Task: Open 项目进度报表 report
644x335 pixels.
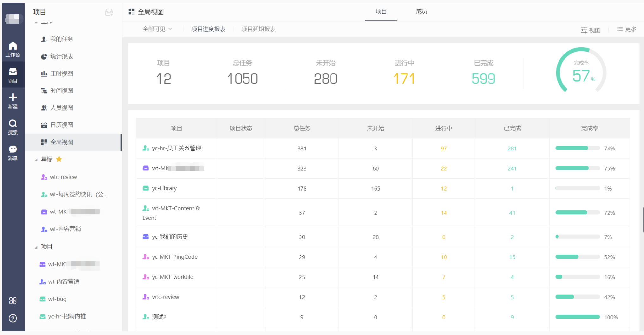Action: pos(208,29)
